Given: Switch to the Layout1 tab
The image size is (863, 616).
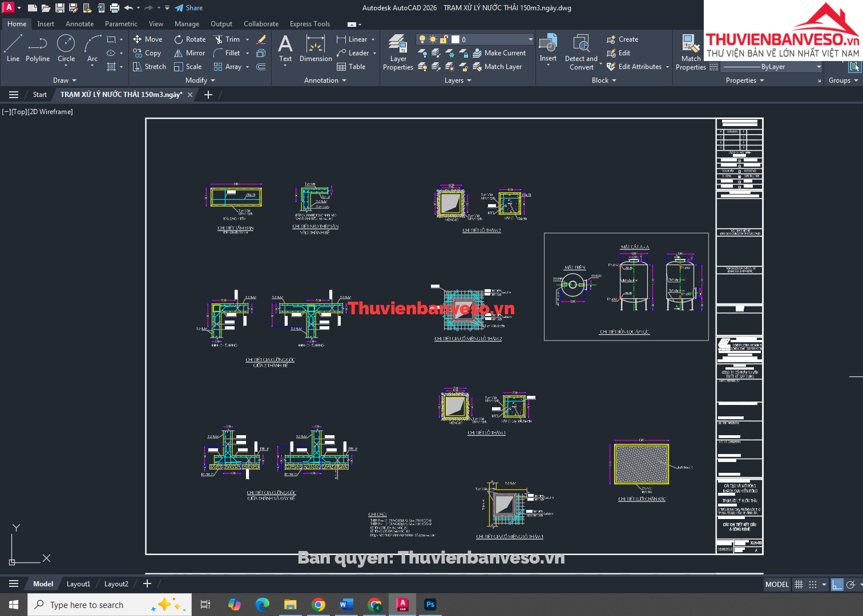Looking at the screenshot, I should (x=78, y=584).
